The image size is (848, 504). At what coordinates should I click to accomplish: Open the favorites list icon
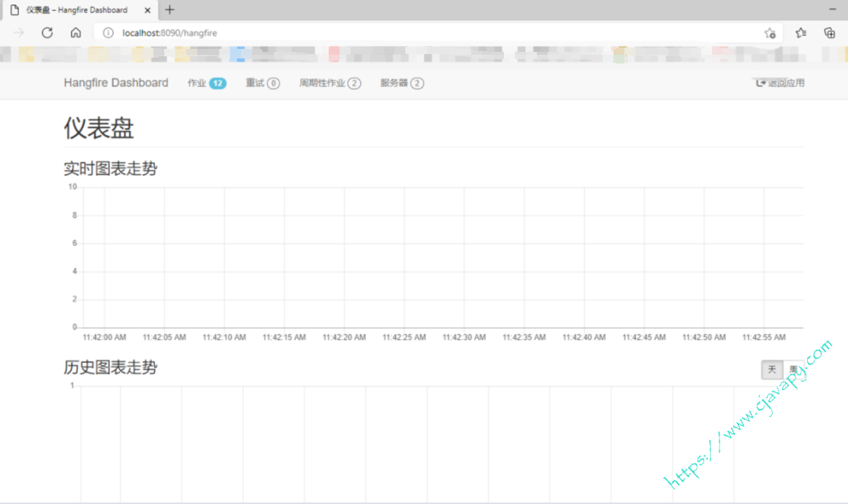(x=801, y=33)
